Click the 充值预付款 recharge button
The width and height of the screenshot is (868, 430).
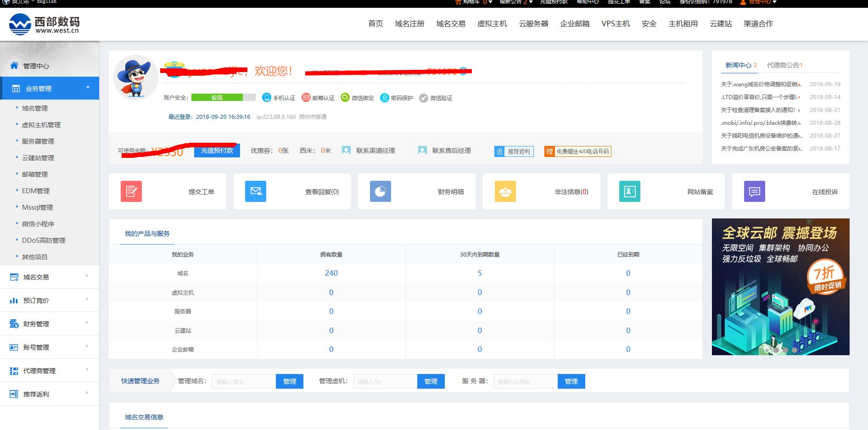click(217, 150)
